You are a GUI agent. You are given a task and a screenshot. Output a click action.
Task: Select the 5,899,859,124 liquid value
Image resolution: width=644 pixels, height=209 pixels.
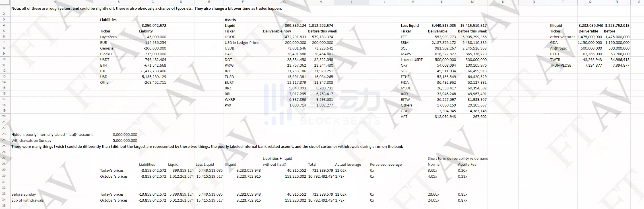click(181, 194)
